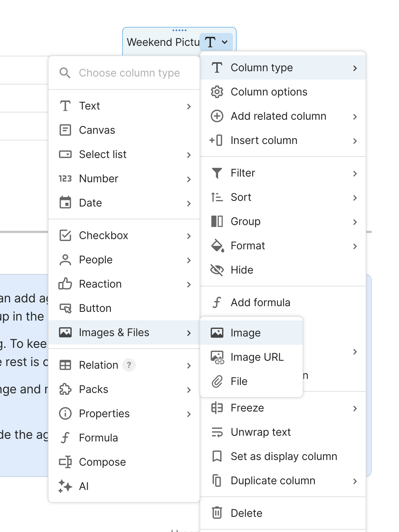The height and width of the screenshot is (532, 399).
Task: Click Delete to remove the column
Action: 246,513
